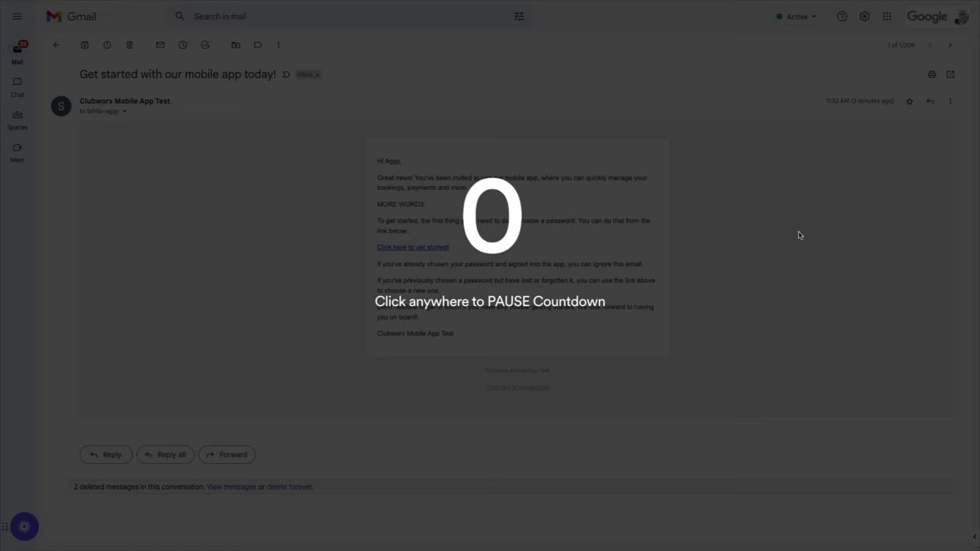Screen dimensions: 980x551
Task: Click the delete forever link
Action: 289,487
